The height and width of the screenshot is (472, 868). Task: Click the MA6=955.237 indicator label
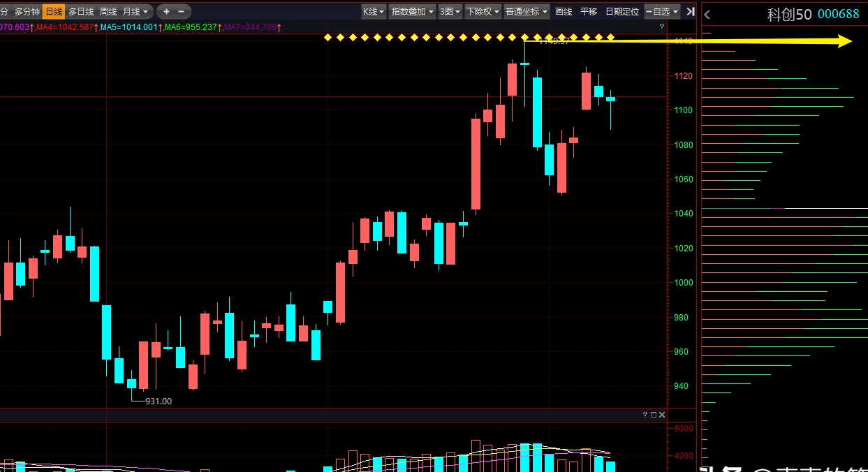(x=190, y=27)
